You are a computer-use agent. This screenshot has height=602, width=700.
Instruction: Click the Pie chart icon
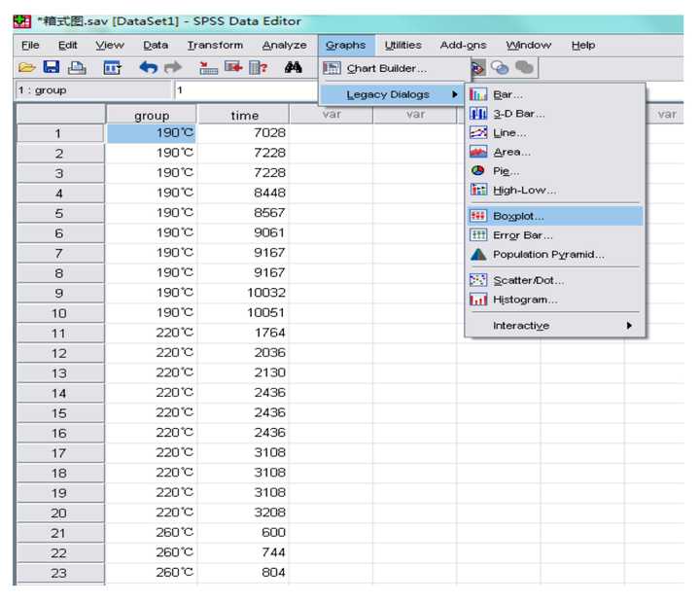point(477,170)
